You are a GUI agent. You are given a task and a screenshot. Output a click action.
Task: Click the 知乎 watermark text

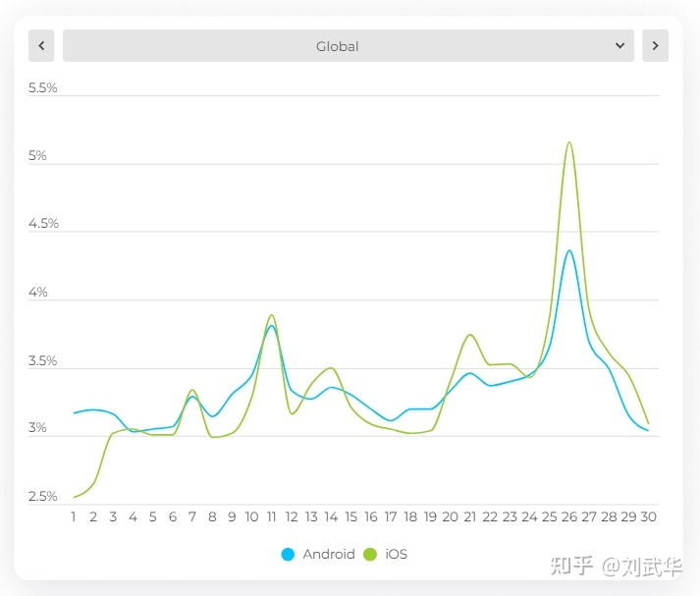[571, 567]
